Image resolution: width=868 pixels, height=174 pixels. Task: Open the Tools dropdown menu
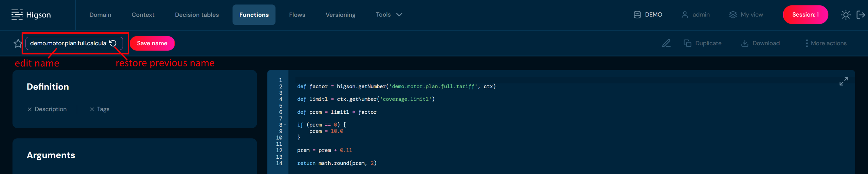click(389, 15)
